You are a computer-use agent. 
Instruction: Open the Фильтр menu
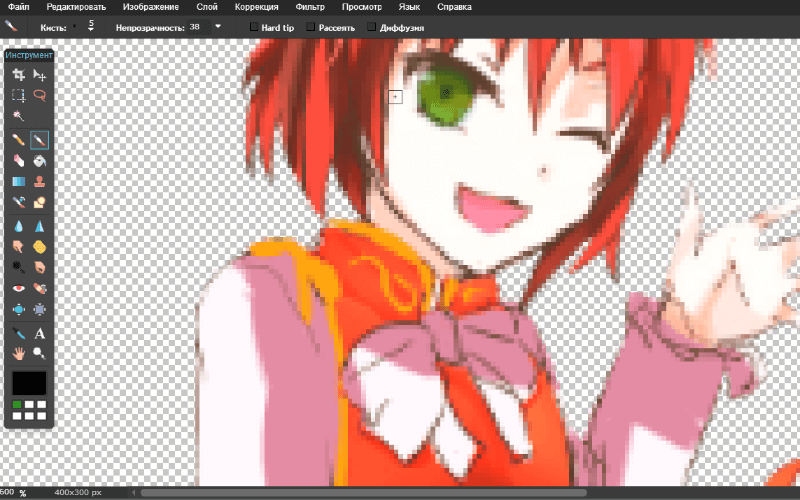(310, 7)
